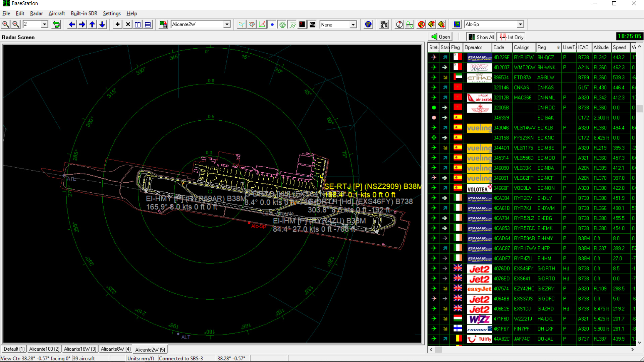
Task: Expand the None dropdown
Action: coord(353,24)
